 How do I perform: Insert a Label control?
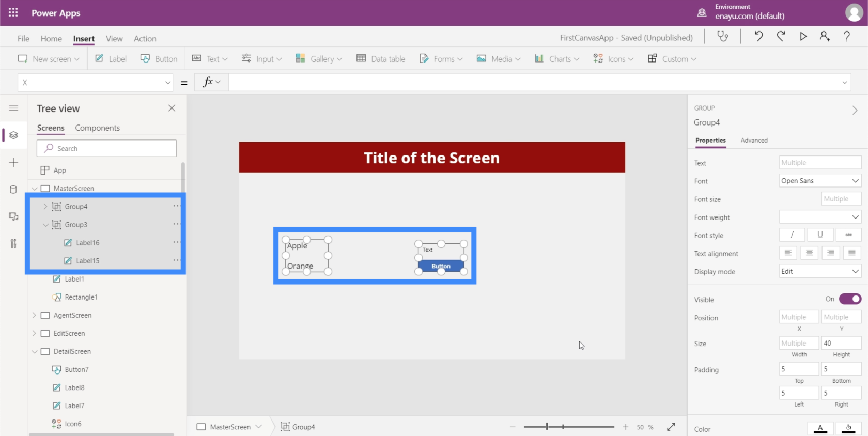pyautogui.click(x=111, y=59)
